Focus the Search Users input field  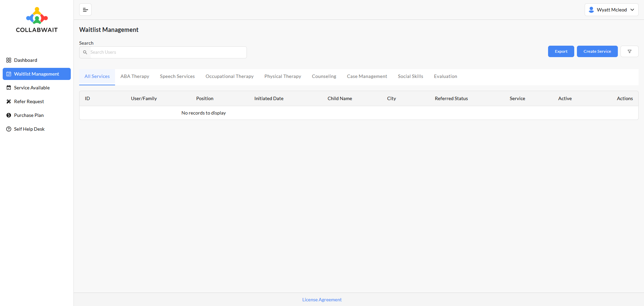tap(168, 52)
